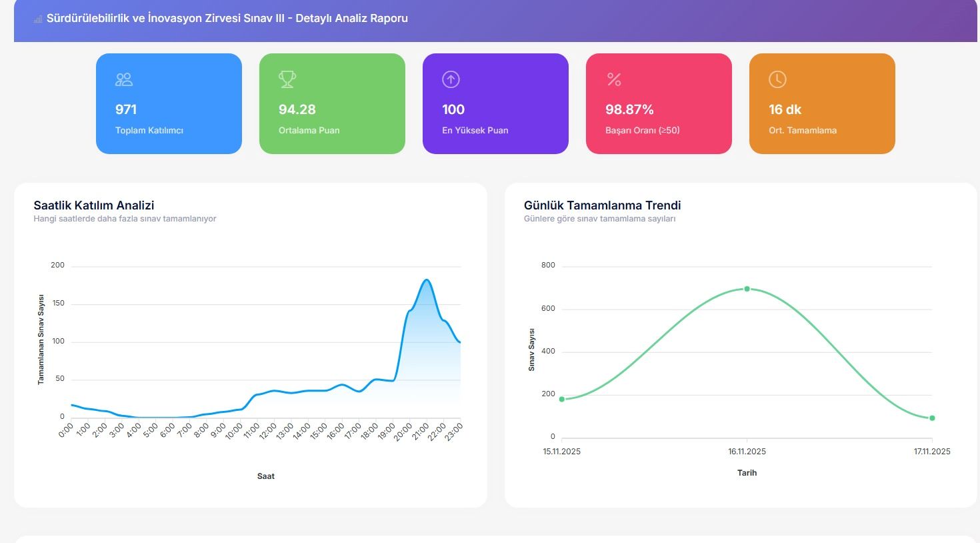Click the up-arrow icon on En Yüksek Puan card
The height and width of the screenshot is (543, 980).
tap(451, 79)
